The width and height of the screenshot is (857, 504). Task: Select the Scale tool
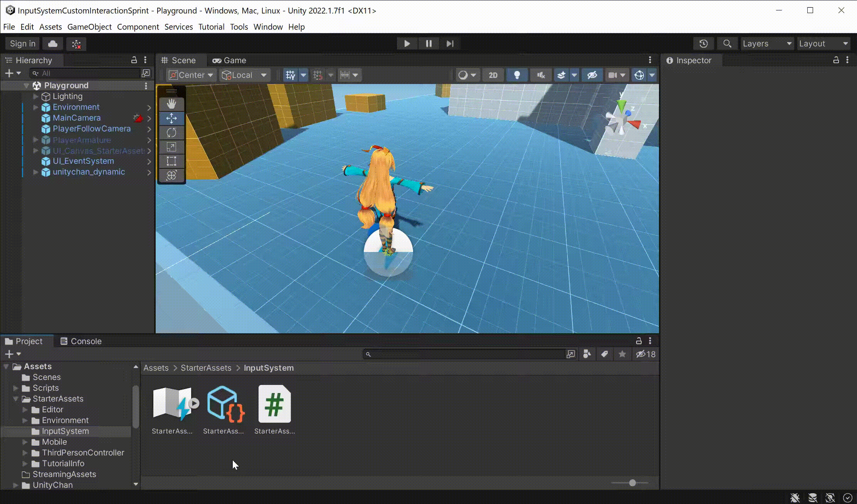click(171, 147)
